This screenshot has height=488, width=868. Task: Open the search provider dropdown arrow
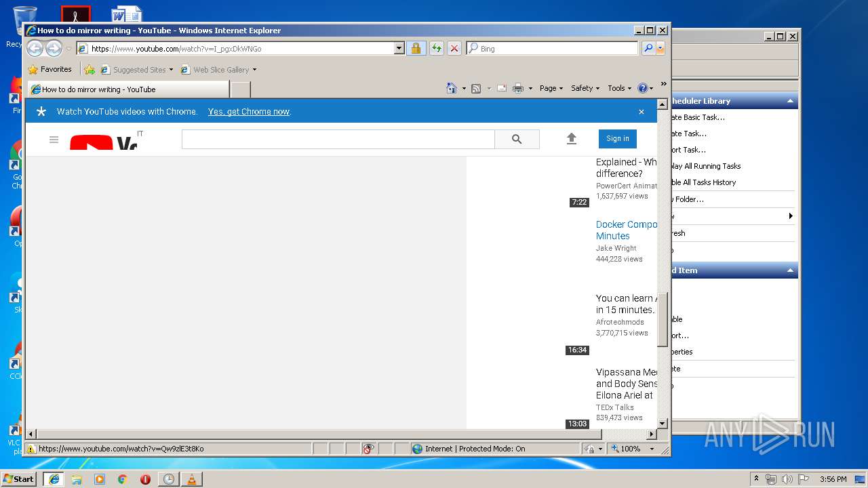(x=660, y=49)
